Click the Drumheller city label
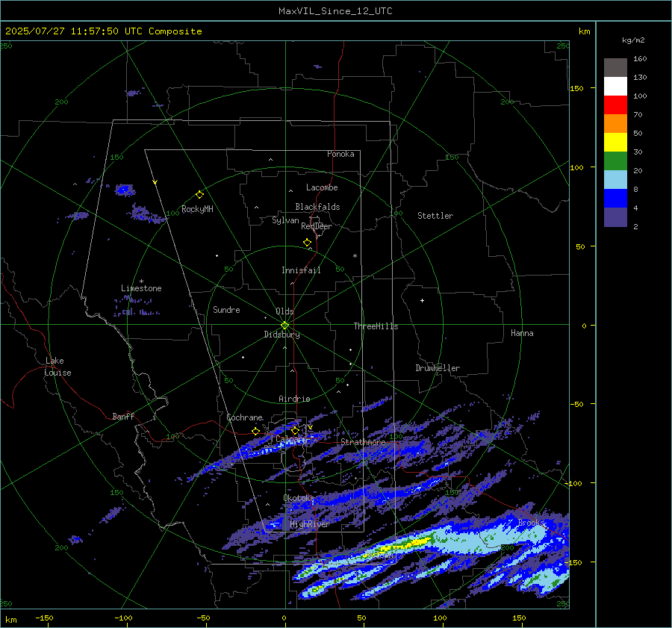 [x=438, y=368]
